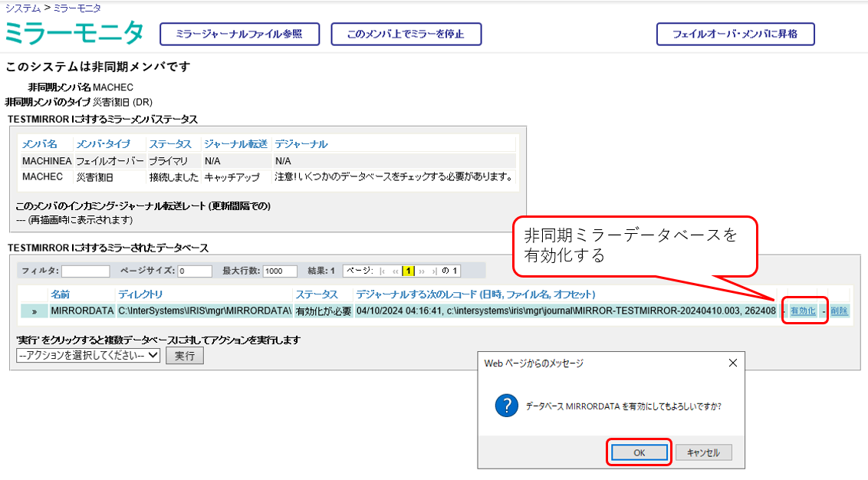Click 有効化 link for MIRRORDATA
Image resolution: width=868 pixels, height=480 pixels.
803,311
